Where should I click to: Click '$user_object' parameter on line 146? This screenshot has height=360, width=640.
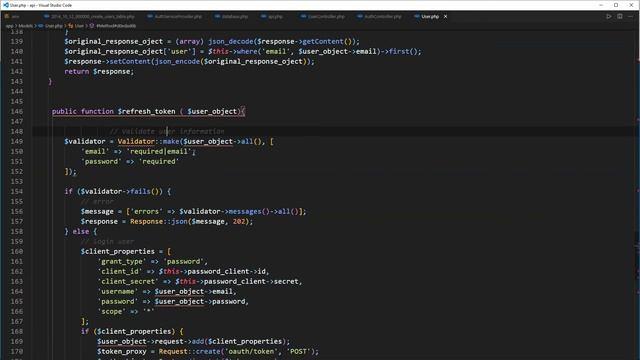[x=212, y=111]
